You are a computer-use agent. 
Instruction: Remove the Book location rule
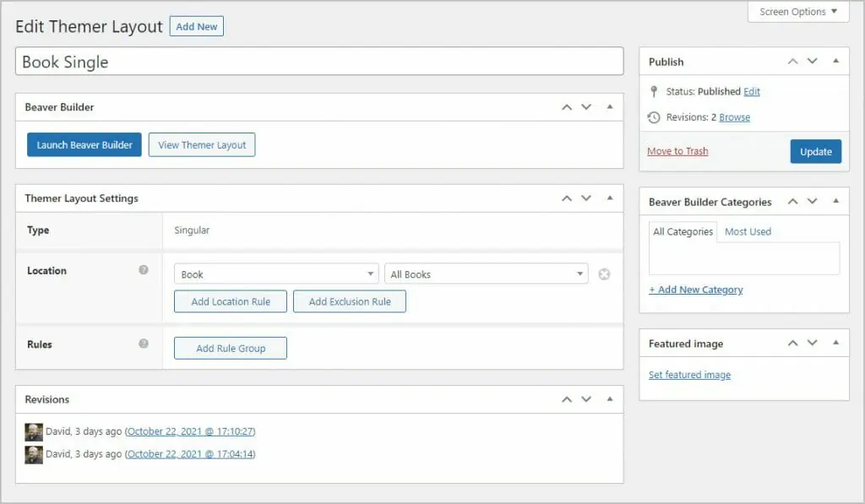(x=604, y=274)
